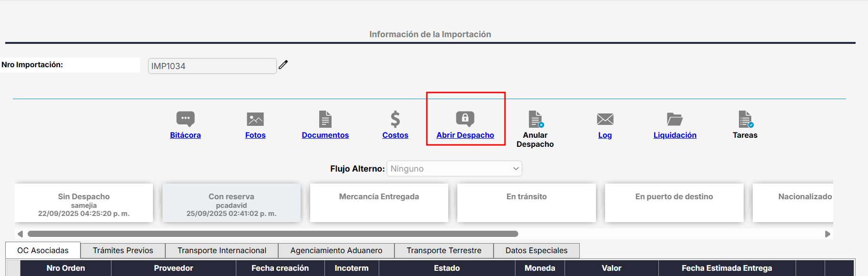Viewport: 868px width, 276px height.
Task: Expand the Flujo Alterno dropdown
Action: [x=454, y=169]
